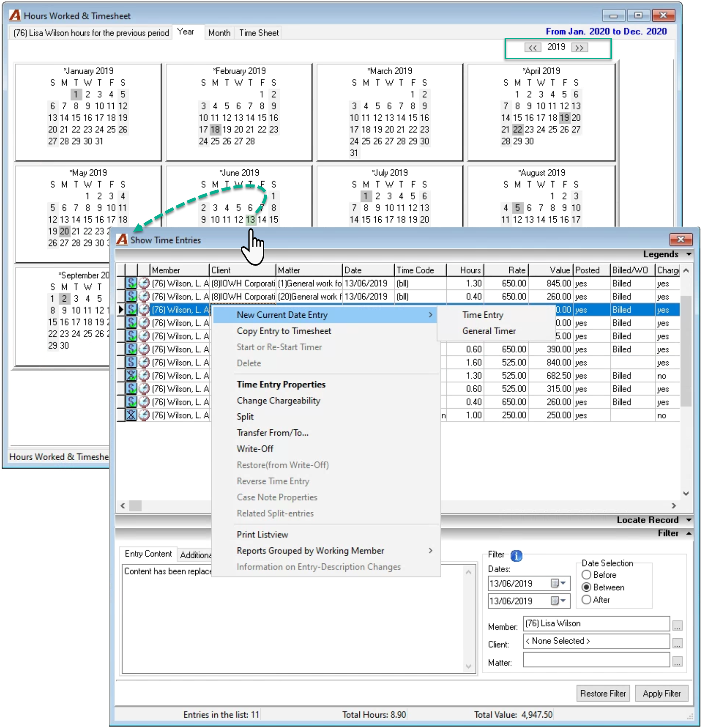Open calendar picker for first date field
The width and height of the screenshot is (702, 728).
point(554,583)
